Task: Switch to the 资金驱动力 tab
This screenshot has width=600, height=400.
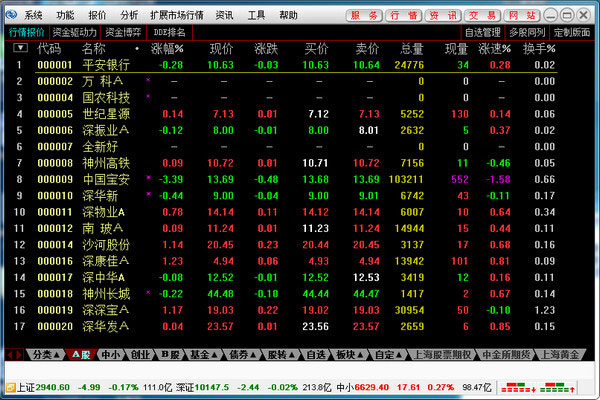Action: [75, 33]
